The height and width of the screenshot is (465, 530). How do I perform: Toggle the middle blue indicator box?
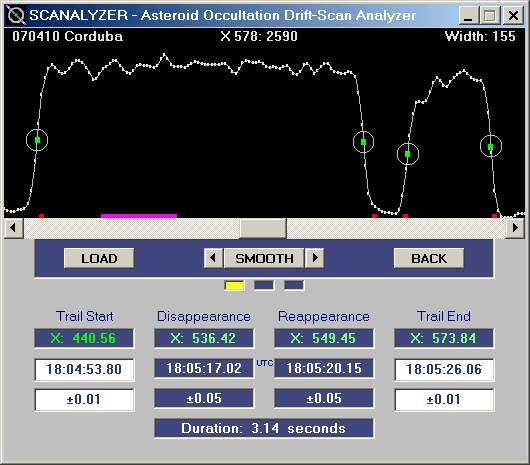coord(264,285)
